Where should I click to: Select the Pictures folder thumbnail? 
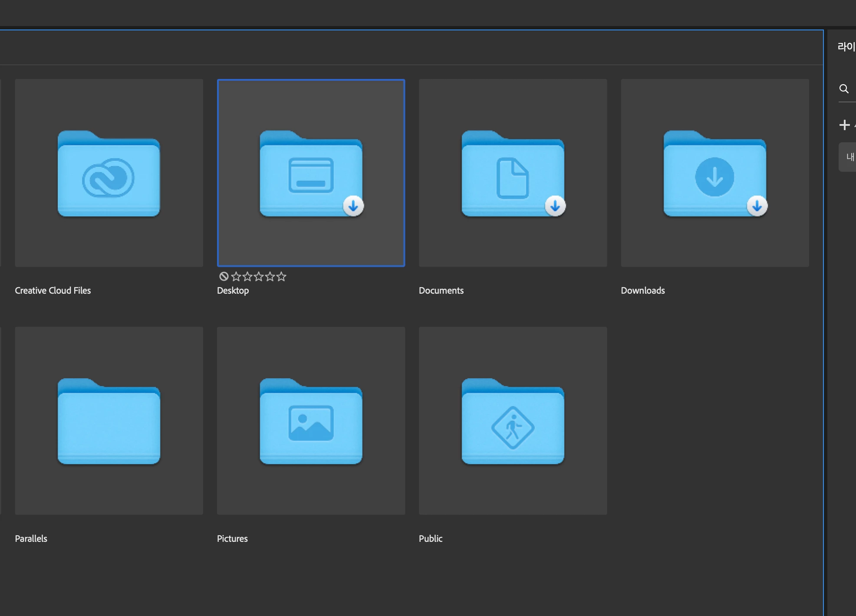click(311, 420)
